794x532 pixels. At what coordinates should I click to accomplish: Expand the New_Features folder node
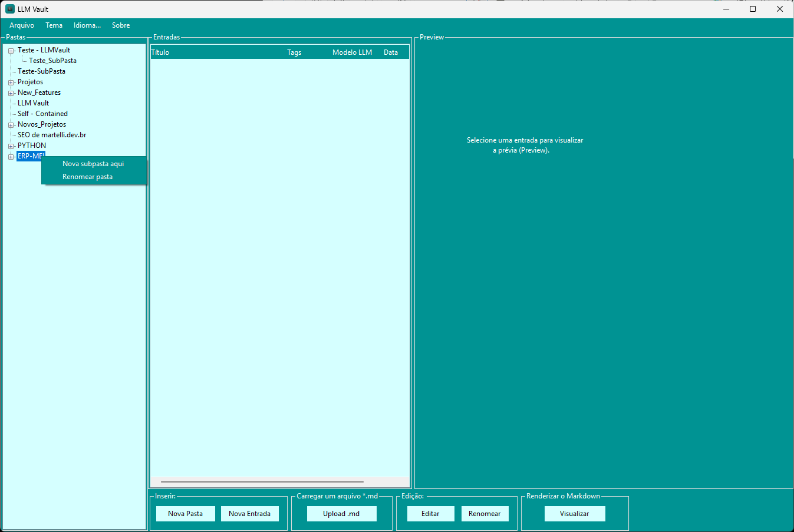pos(11,93)
